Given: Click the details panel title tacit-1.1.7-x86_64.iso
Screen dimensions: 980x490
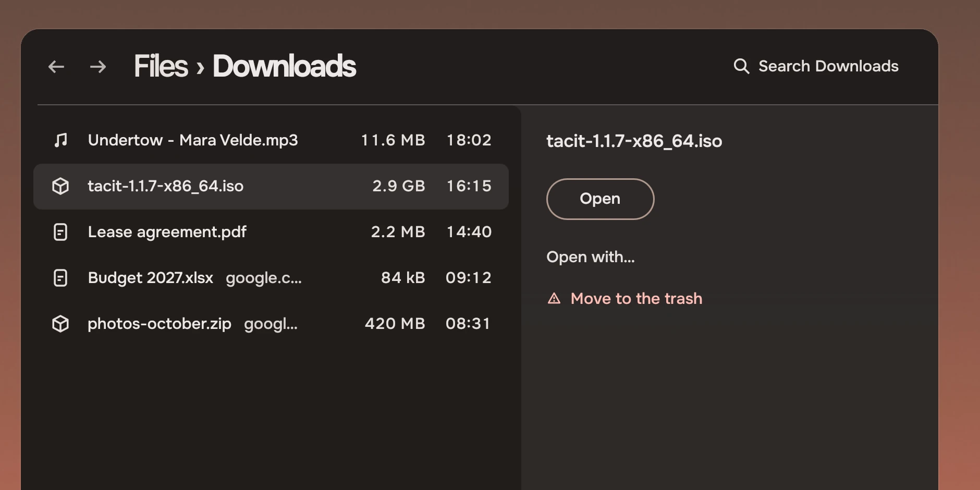Looking at the screenshot, I should [634, 141].
